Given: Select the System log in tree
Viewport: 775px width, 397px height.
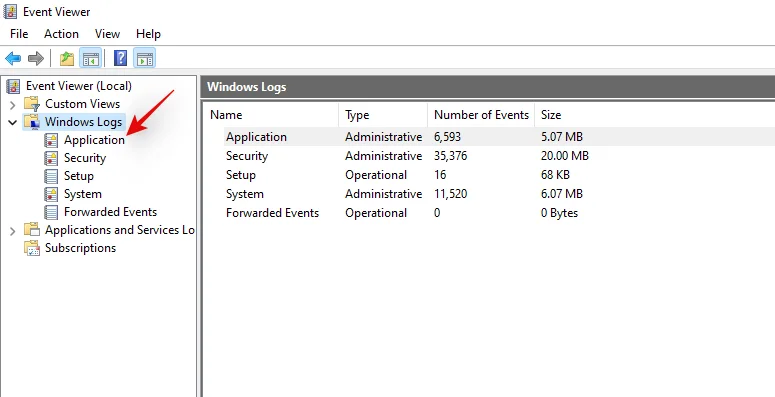Looking at the screenshot, I should pyautogui.click(x=83, y=194).
